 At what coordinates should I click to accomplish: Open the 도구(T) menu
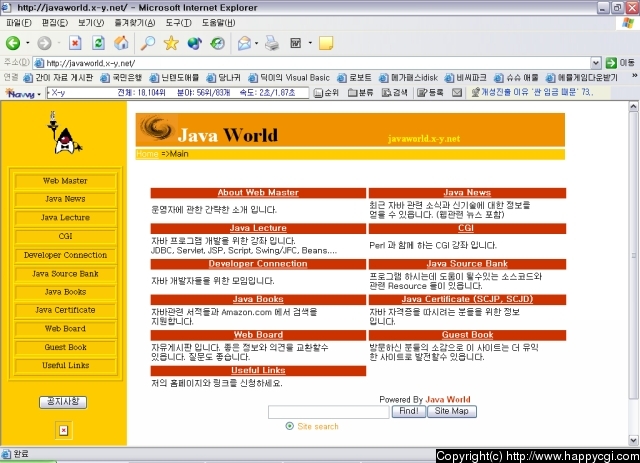click(178, 23)
